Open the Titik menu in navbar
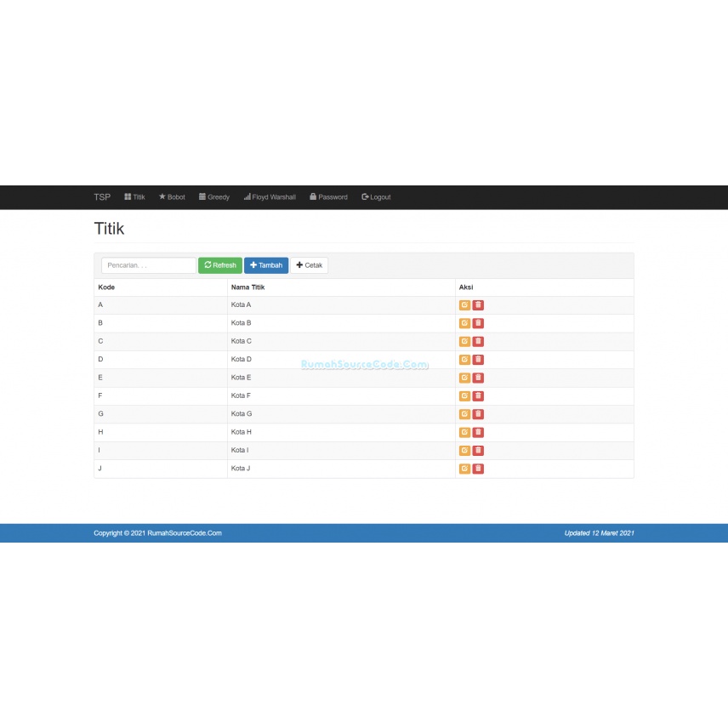The width and height of the screenshot is (728, 728). (134, 196)
